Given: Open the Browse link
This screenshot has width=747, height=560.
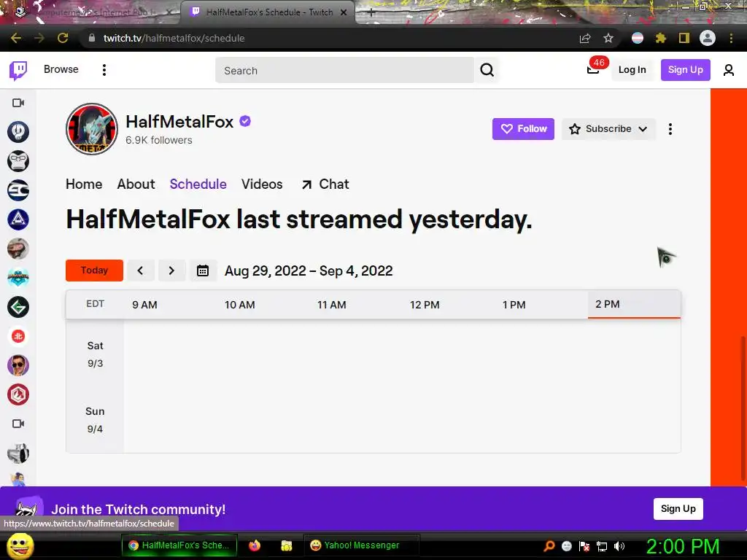Looking at the screenshot, I should tap(61, 69).
